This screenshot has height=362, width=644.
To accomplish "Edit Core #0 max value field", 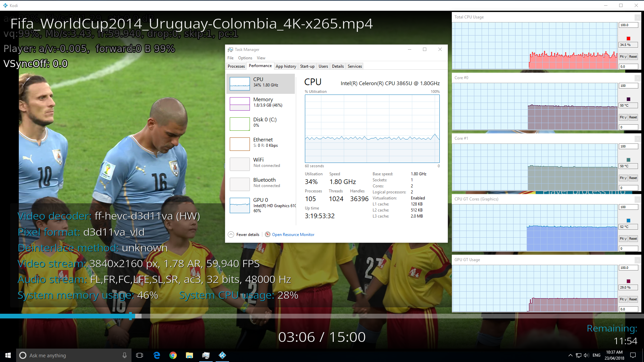I will (x=628, y=86).
